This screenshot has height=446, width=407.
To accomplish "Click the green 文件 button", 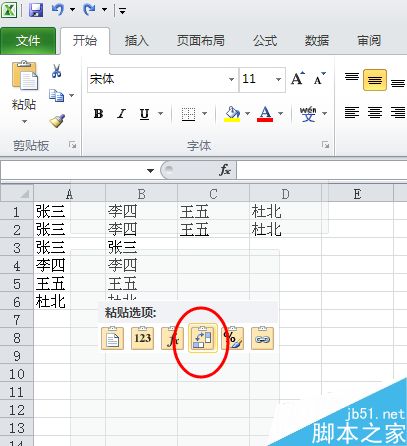I will click(x=28, y=41).
